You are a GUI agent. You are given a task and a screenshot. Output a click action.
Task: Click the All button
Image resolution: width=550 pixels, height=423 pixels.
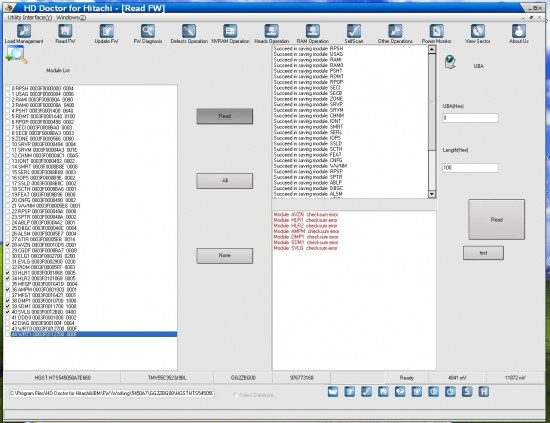click(x=224, y=181)
